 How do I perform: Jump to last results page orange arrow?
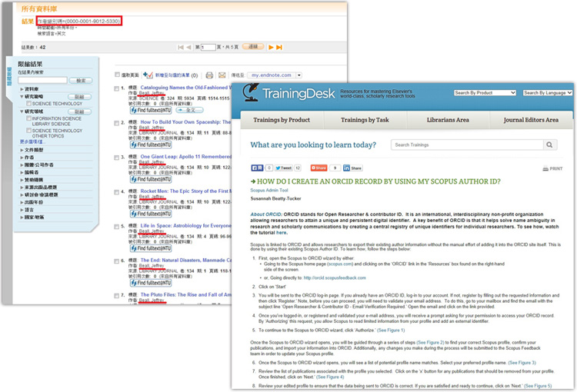[279, 47]
